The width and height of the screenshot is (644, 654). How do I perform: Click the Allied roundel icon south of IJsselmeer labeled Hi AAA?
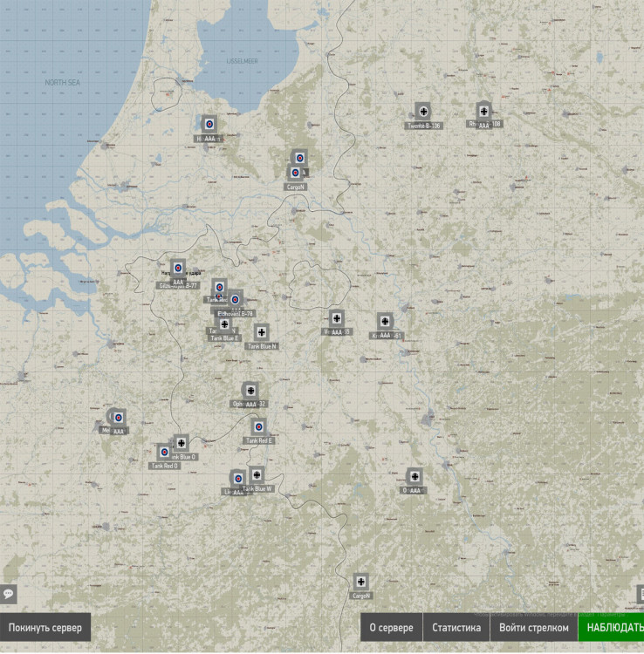[209, 125]
